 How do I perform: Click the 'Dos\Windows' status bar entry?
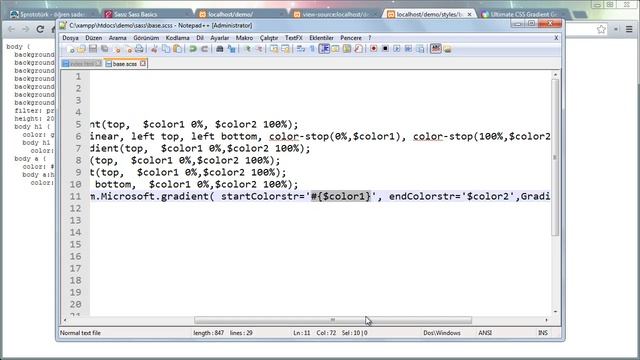(x=442, y=333)
